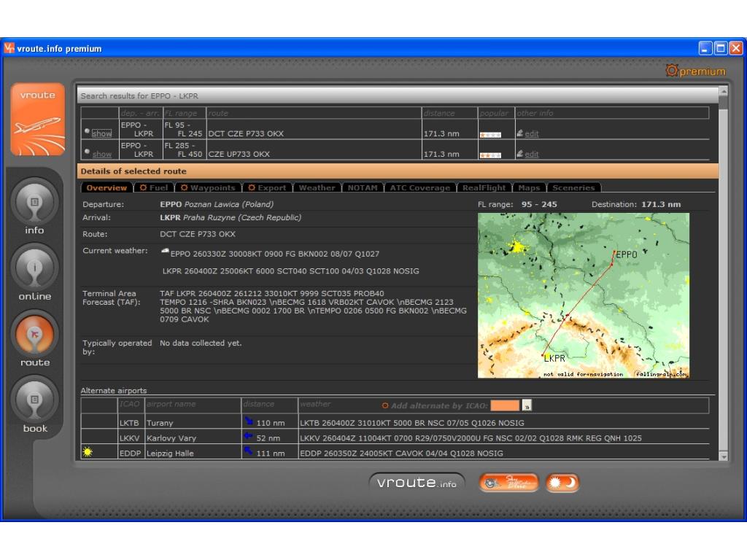Viewport: 747px width, 560px height.
Task: Minimize the vroute.info premium window
Action: coord(705,48)
